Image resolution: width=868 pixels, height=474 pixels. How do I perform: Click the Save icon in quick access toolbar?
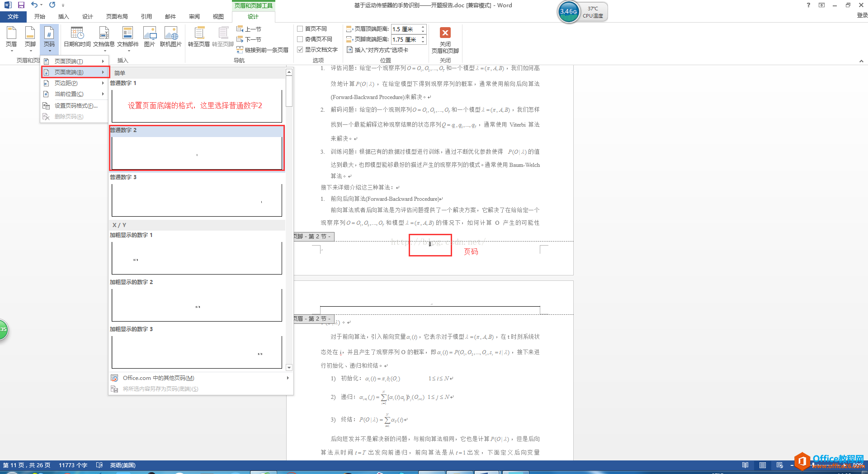21,5
